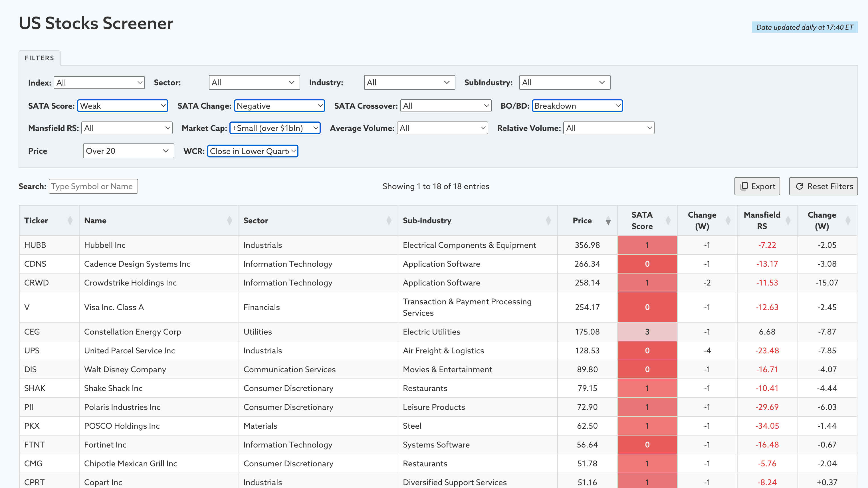Sort by SATA Score column icon
This screenshot has width=868, height=488.
668,220
